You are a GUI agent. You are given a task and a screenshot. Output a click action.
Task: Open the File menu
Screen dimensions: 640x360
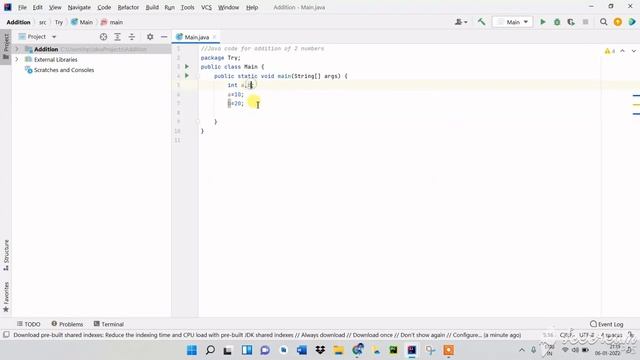(22, 7)
